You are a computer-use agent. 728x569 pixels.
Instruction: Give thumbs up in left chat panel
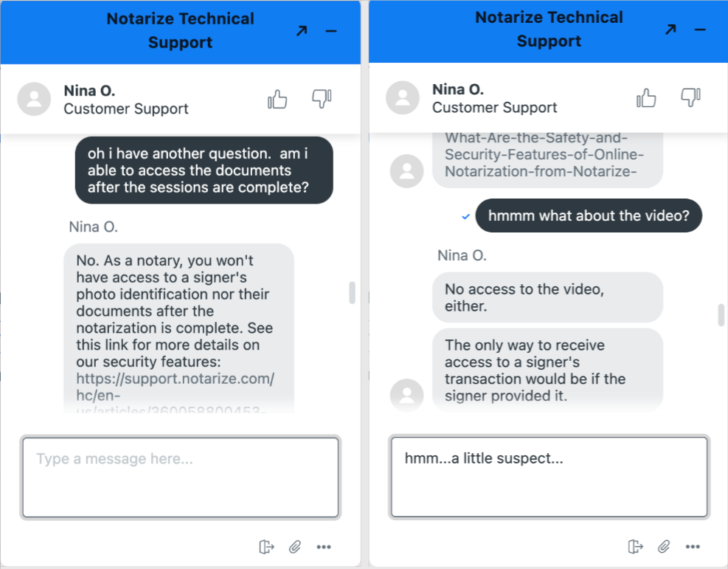pyautogui.click(x=277, y=99)
